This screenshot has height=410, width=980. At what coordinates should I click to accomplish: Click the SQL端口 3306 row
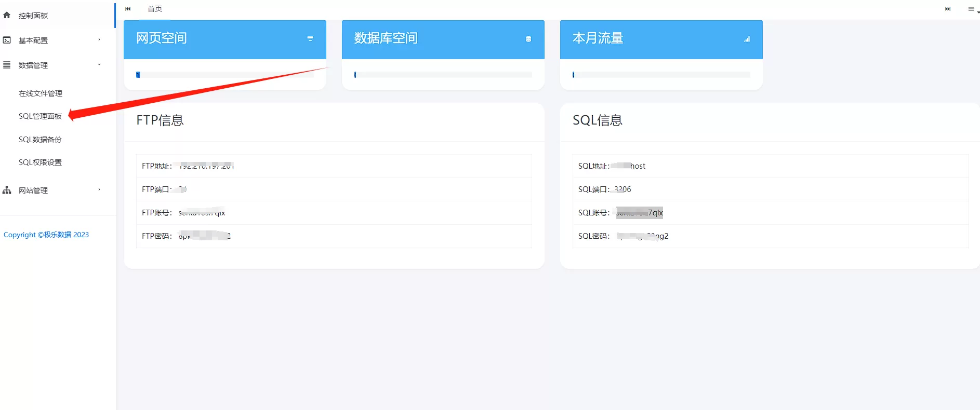[771, 189]
